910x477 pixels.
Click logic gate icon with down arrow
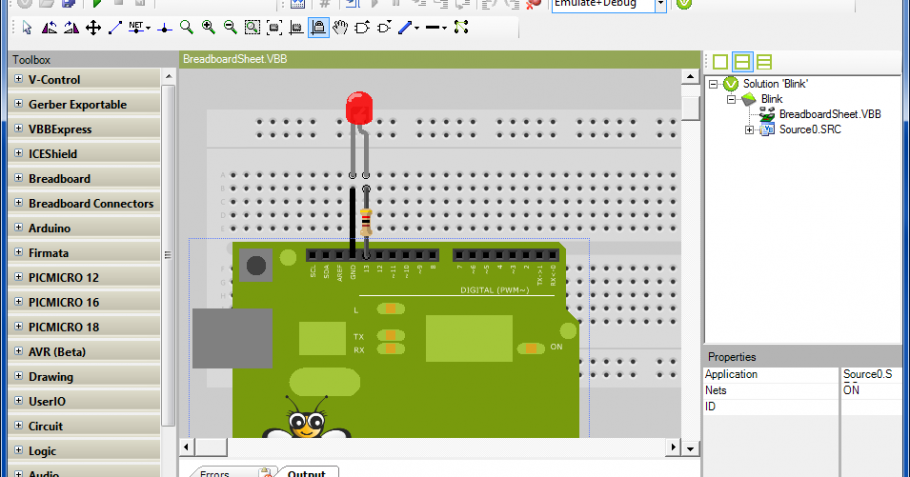point(384,27)
